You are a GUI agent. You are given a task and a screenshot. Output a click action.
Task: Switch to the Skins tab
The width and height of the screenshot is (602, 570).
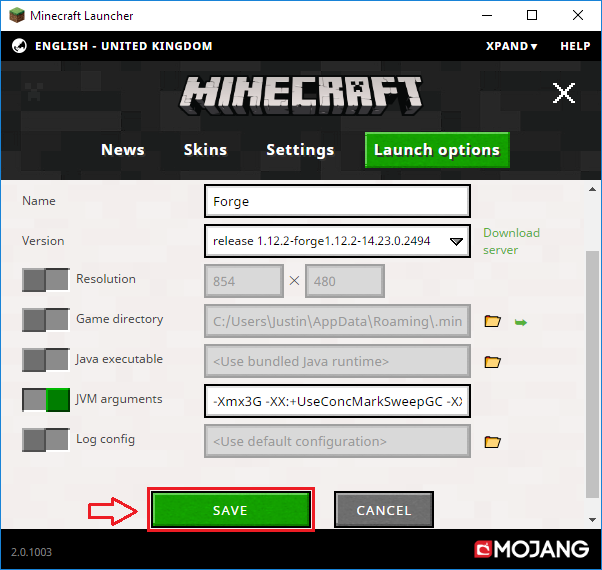coord(205,150)
